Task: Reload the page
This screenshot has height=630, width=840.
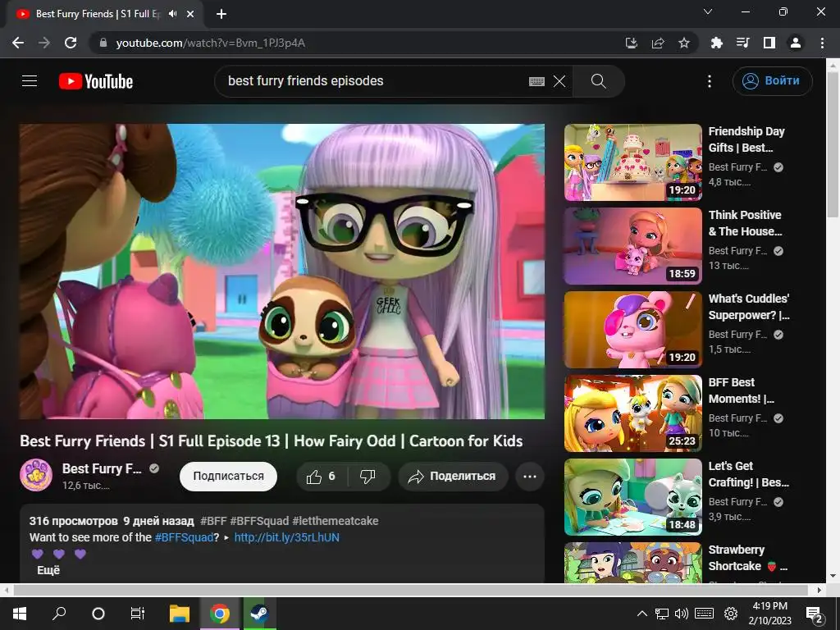Action: [71, 43]
